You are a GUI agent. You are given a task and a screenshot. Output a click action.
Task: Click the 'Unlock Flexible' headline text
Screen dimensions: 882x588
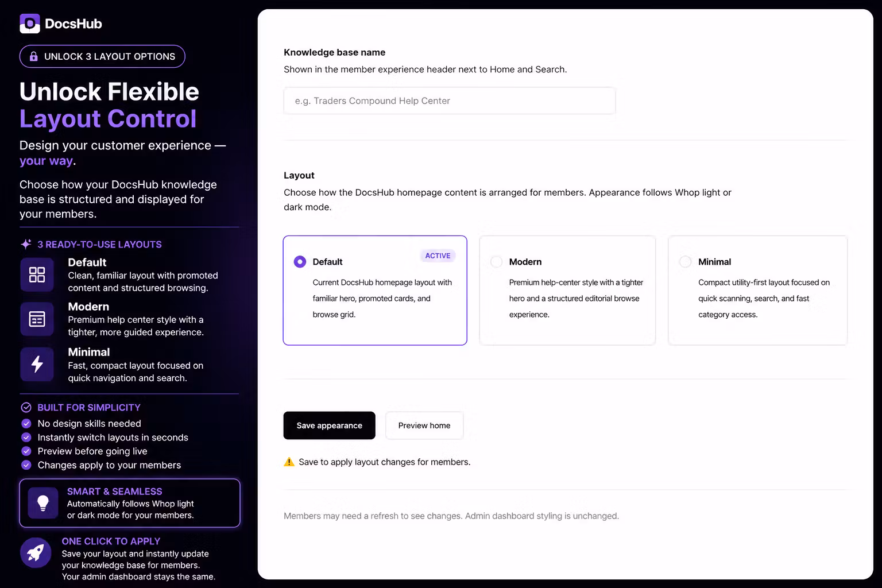click(x=109, y=92)
